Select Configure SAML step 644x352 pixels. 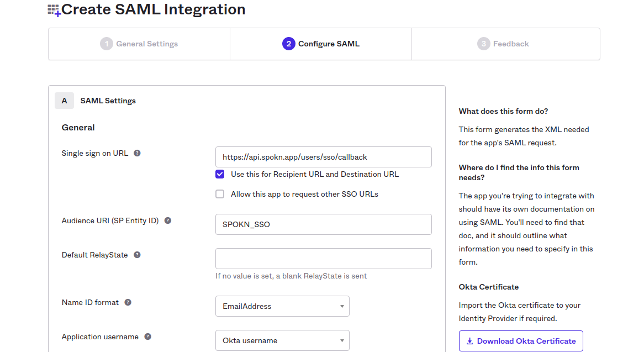click(321, 44)
